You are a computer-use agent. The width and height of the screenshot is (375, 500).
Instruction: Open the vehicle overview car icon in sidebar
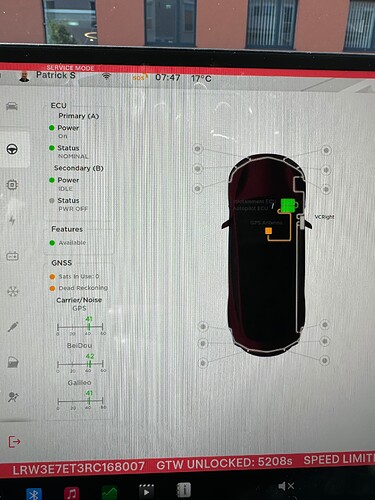[12, 106]
